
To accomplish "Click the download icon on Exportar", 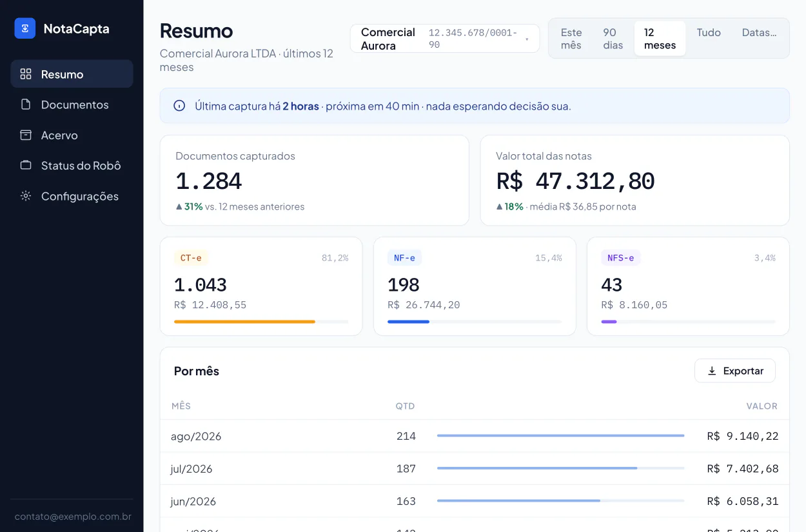I will click(712, 371).
